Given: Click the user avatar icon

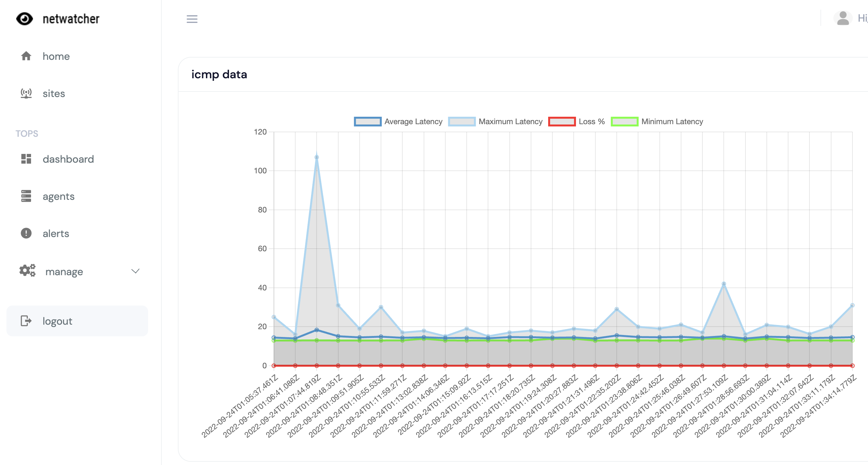Looking at the screenshot, I should pos(842,18).
